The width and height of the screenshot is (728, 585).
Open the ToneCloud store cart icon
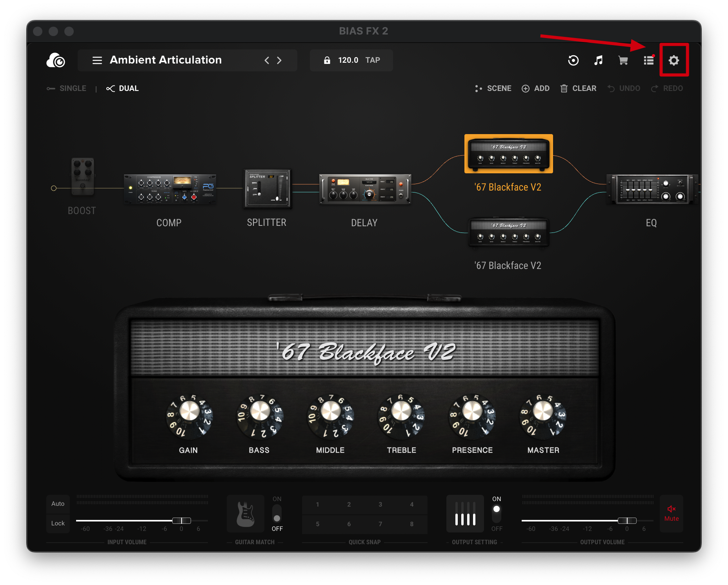pos(623,60)
